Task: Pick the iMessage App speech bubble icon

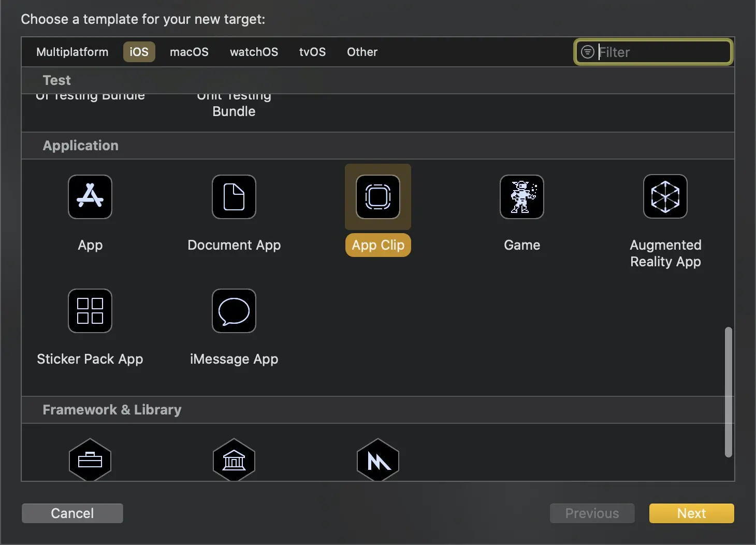Action: 234,311
